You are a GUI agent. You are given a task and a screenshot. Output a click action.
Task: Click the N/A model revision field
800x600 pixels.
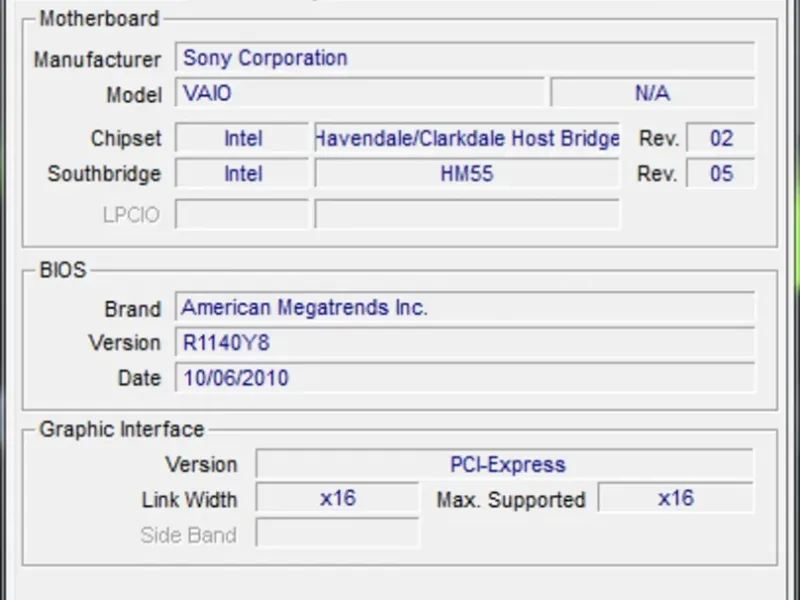coord(652,94)
